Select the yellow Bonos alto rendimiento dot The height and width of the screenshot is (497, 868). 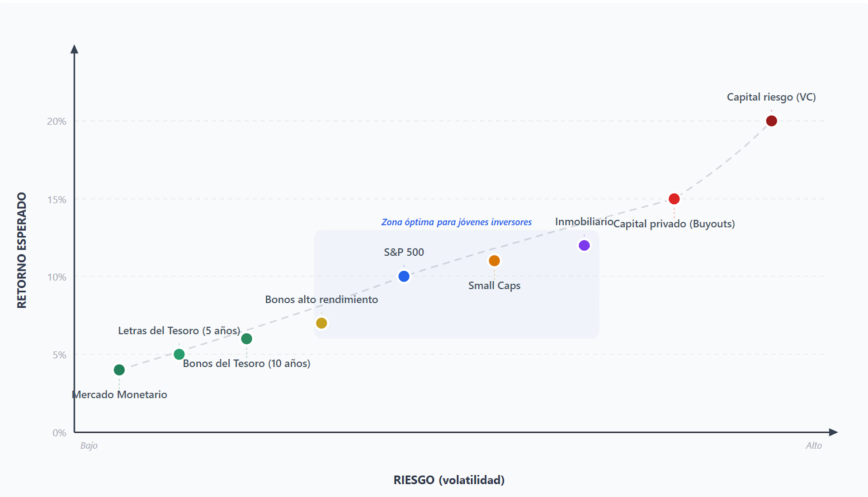(x=321, y=323)
